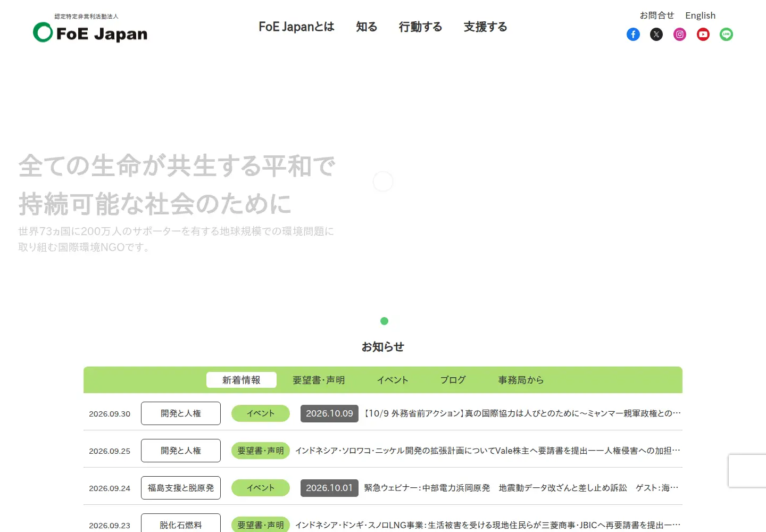Viewport: 766px width, 532px height.
Task: Click the 2026.10.01 event date badge
Action: click(329, 488)
